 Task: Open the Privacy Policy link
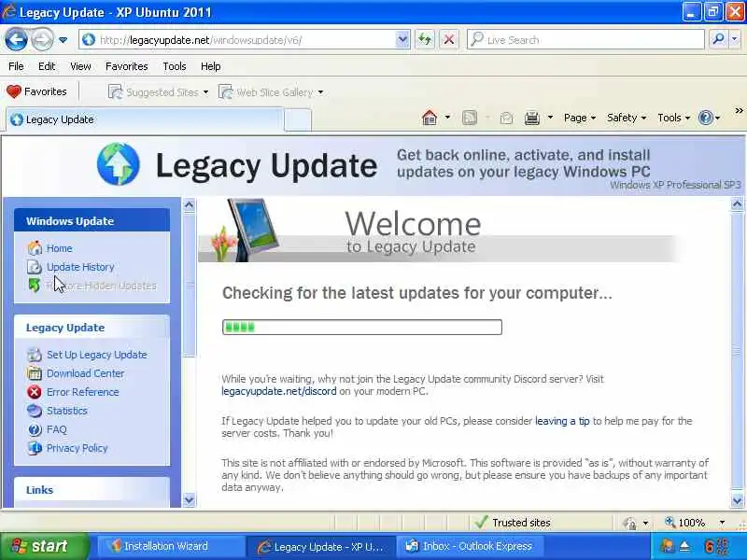pyautogui.click(x=78, y=448)
